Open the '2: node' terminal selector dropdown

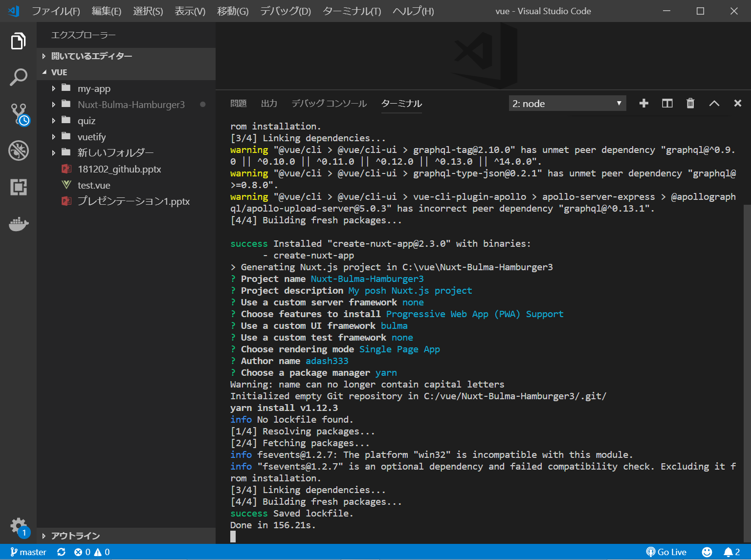tap(567, 104)
